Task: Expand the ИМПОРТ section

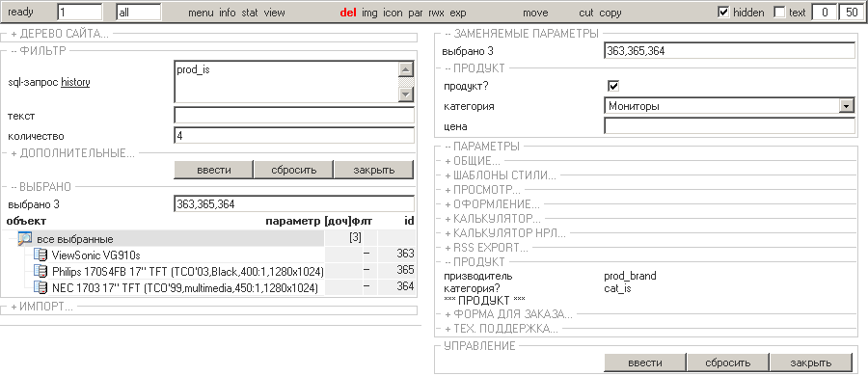Action: [41, 307]
